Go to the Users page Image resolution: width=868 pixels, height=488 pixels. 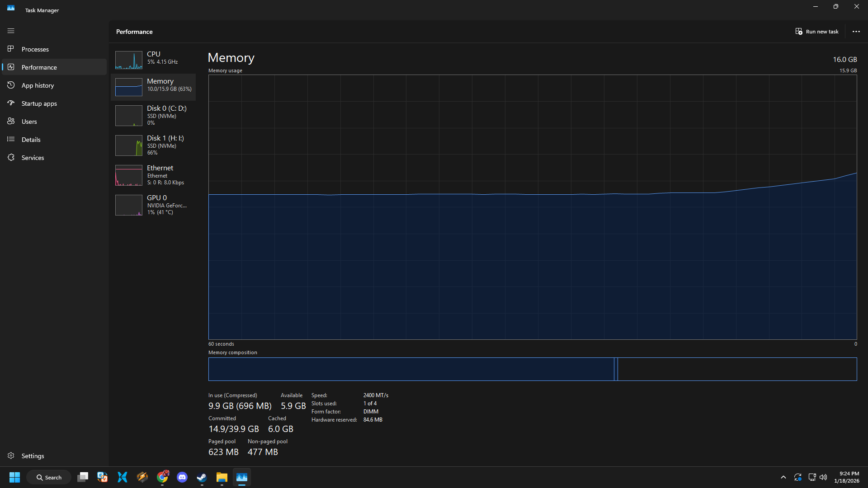29,122
